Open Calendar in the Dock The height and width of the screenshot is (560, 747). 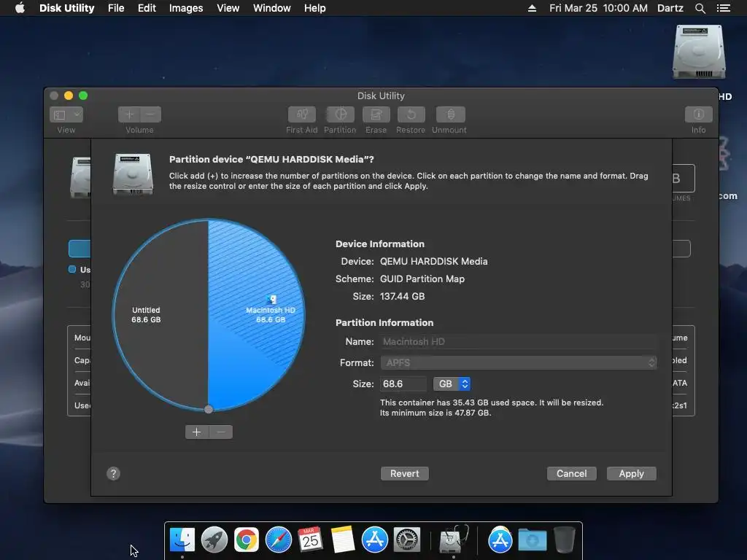tap(311, 540)
